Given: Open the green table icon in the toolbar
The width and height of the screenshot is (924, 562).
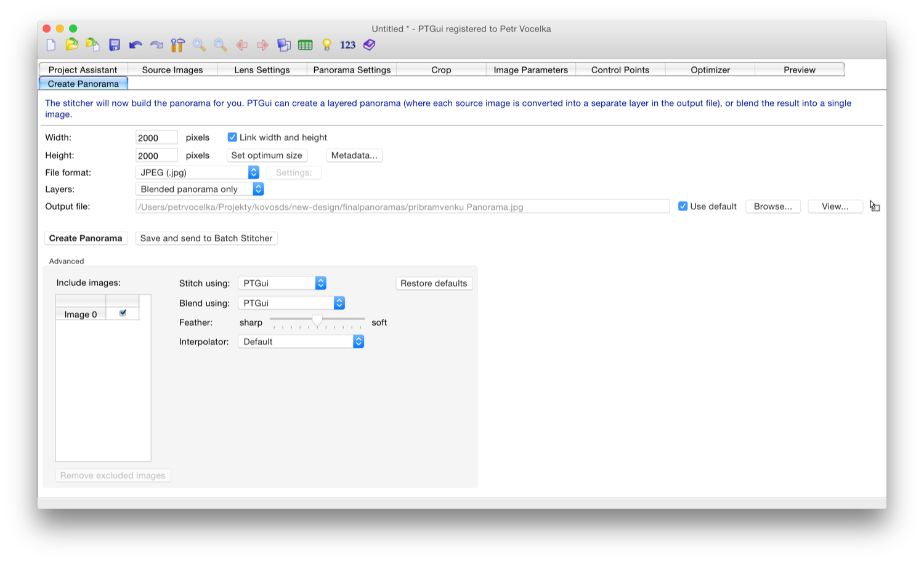Looking at the screenshot, I should (x=305, y=45).
